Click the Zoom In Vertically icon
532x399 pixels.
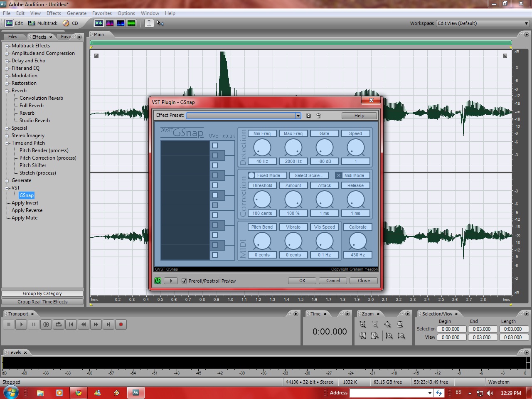389,335
